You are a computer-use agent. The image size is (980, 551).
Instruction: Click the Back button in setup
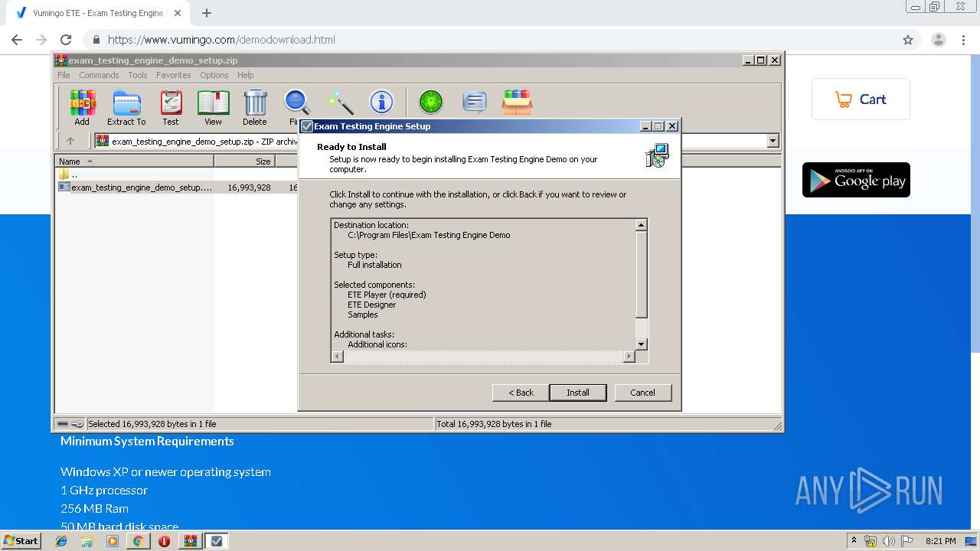coord(521,393)
